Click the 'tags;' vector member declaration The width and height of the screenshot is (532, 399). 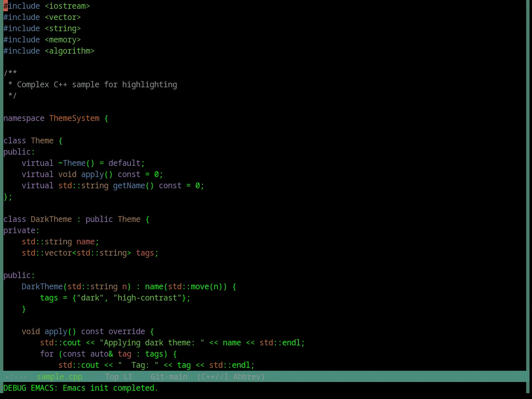(x=147, y=253)
